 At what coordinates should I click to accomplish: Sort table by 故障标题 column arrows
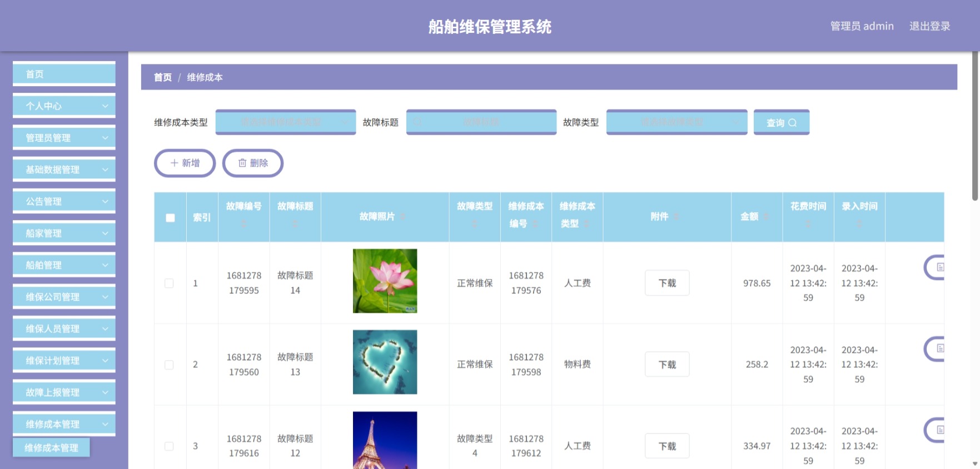[295, 223]
